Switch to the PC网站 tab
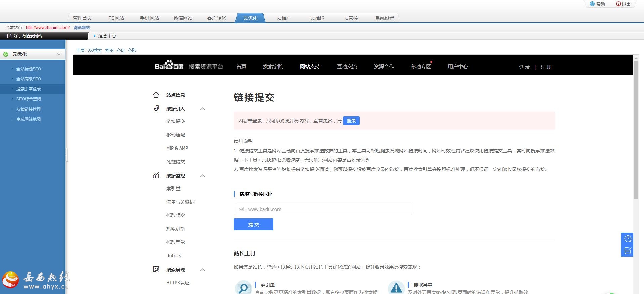 [x=116, y=18]
